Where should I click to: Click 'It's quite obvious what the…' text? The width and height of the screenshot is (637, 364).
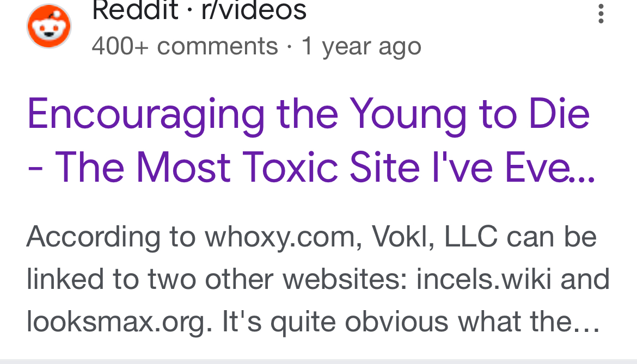pyautogui.click(x=411, y=322)
